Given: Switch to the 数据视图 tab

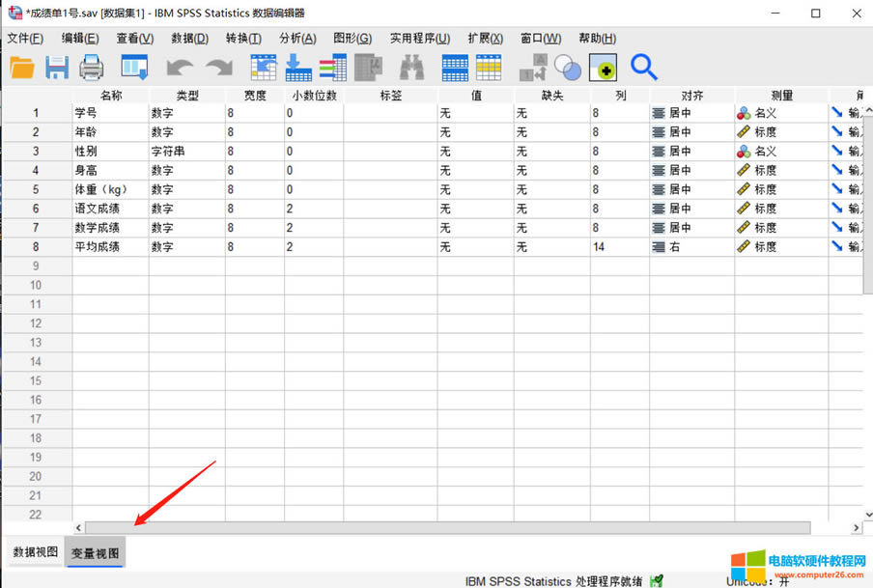Looking at the screenshot, I should coord(34,553).
